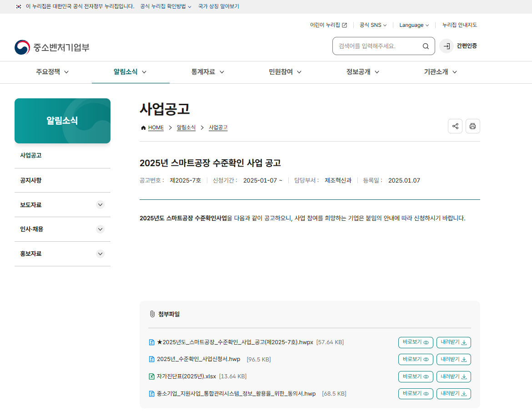Open the 공식 SNS dropdown
532x412 pixels.
click(x=373, y=25)
